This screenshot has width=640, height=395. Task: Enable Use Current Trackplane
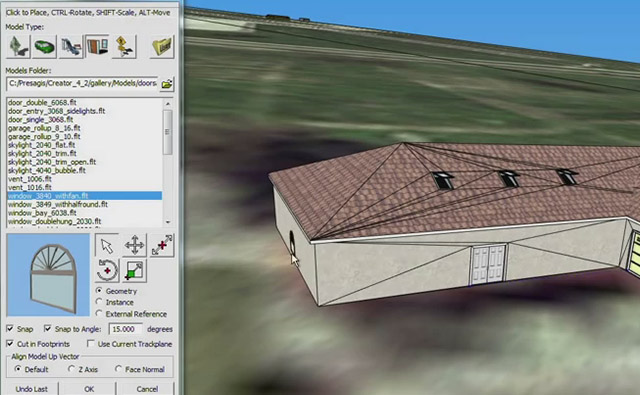click(x=91, y=344)
